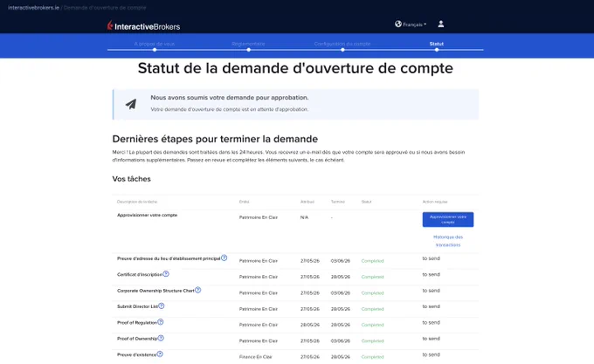Go to the 'À propos de vous' step
The height and width of the screenshot is (364, 594).
[x=155, y=44]
